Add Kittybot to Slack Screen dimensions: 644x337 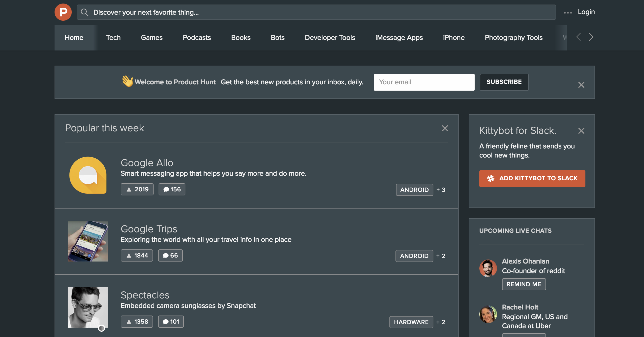coord(532,178)
